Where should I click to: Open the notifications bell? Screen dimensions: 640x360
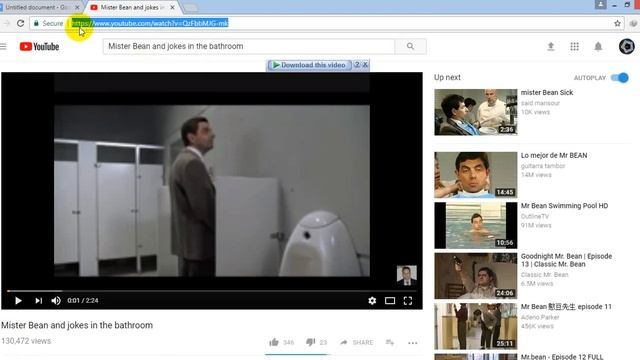click(598, 47)
